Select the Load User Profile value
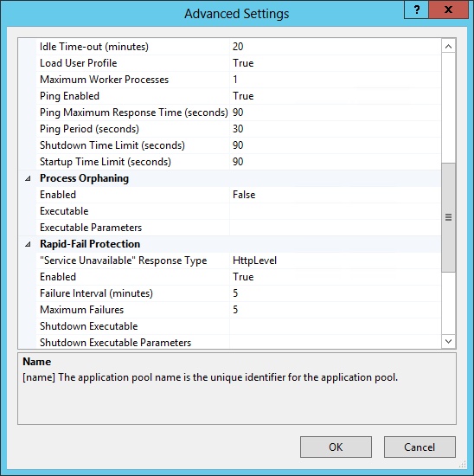474x476 pixels. pyautogui.click(x=335, y=63)
